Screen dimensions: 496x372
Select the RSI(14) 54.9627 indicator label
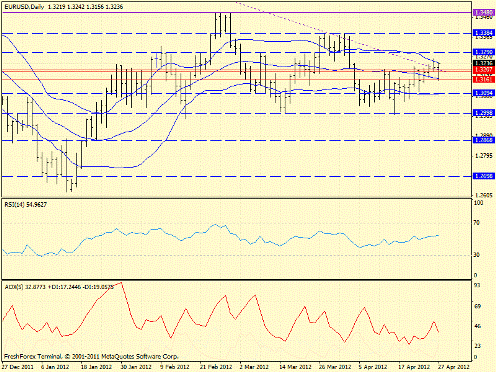pyautogui.click(x=26, y=204)
